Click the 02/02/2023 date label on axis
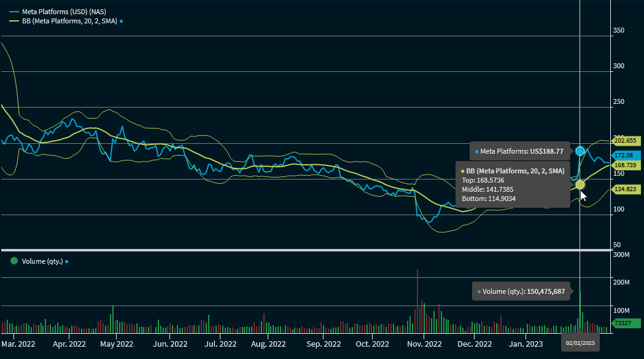 point(580,343)
